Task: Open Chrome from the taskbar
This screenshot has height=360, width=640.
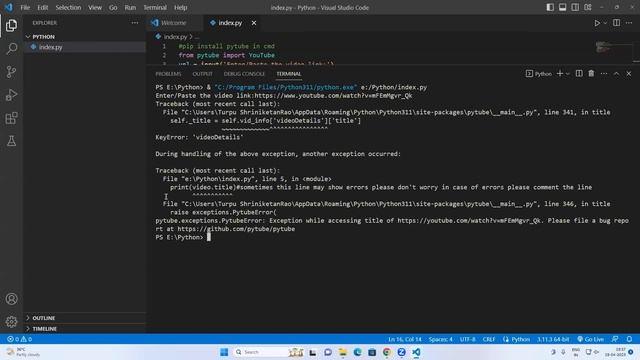Action: [387, 352]
